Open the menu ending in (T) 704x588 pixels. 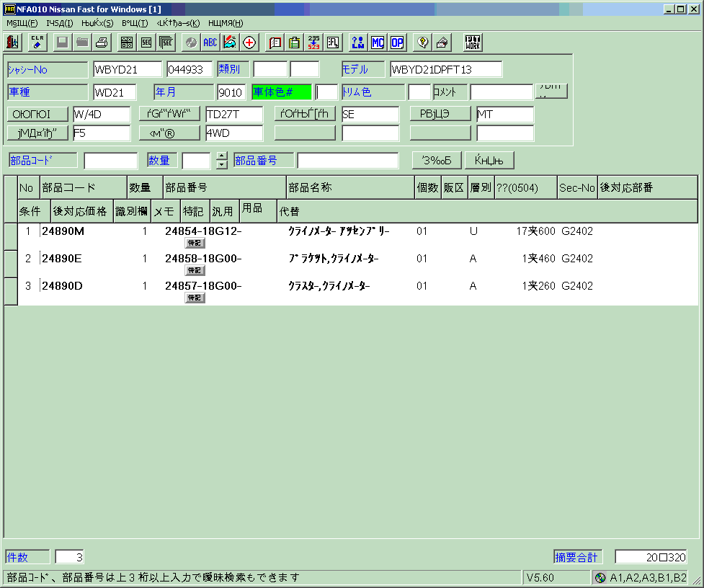click(135, 23)
